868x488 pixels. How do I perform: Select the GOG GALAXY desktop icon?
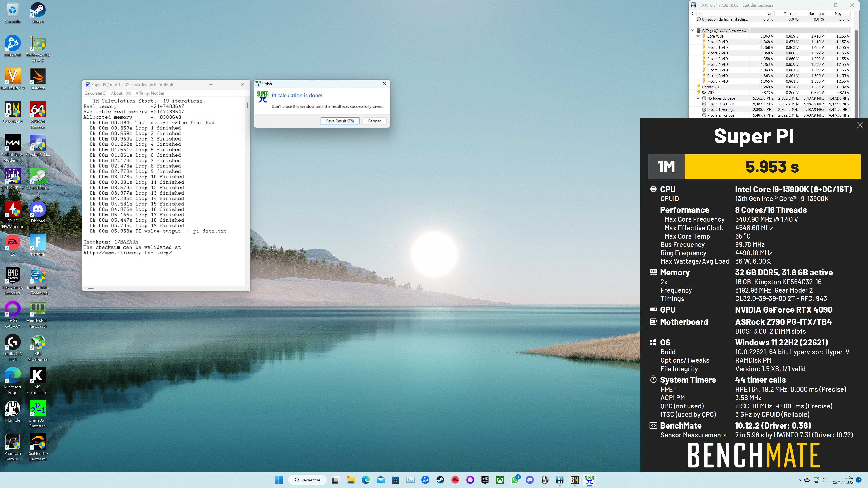pos(12,314)
